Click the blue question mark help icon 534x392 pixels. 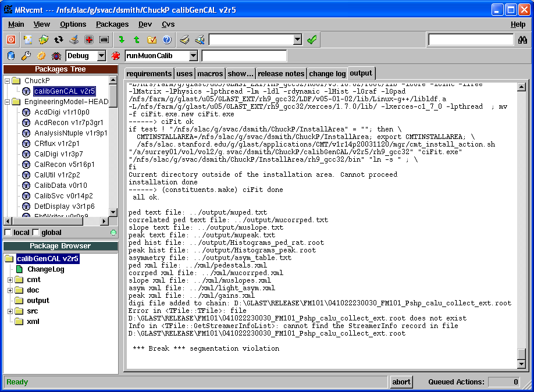pyautogui.click(x=167, y=40)
